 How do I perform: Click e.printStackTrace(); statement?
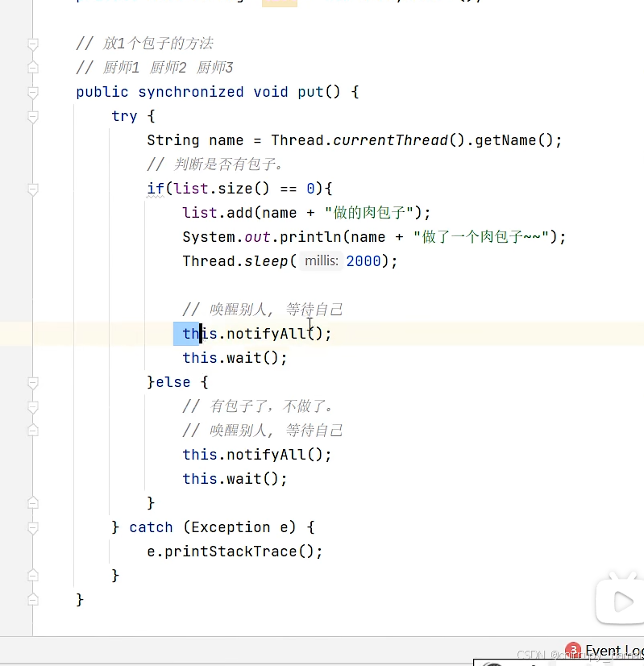click(235, 552)
